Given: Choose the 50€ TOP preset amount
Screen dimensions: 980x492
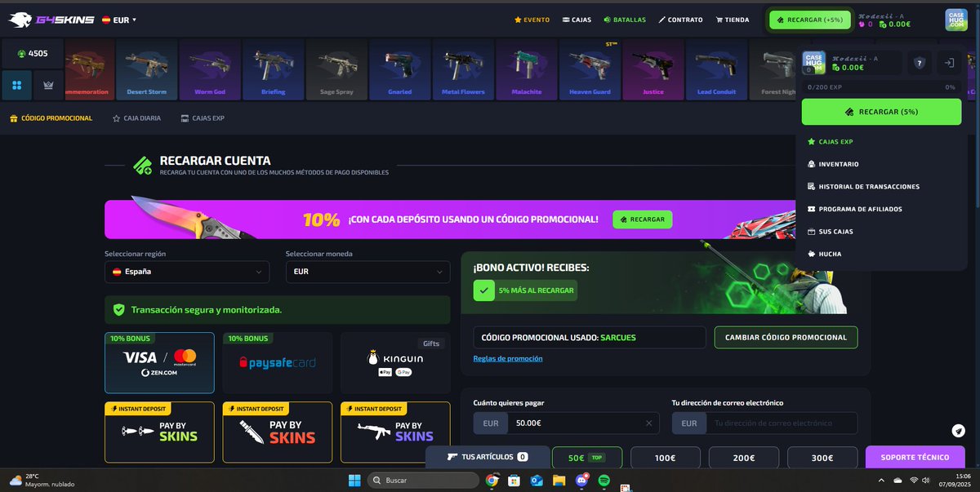Looking at the screenshot, I should [x=587, y=458].
